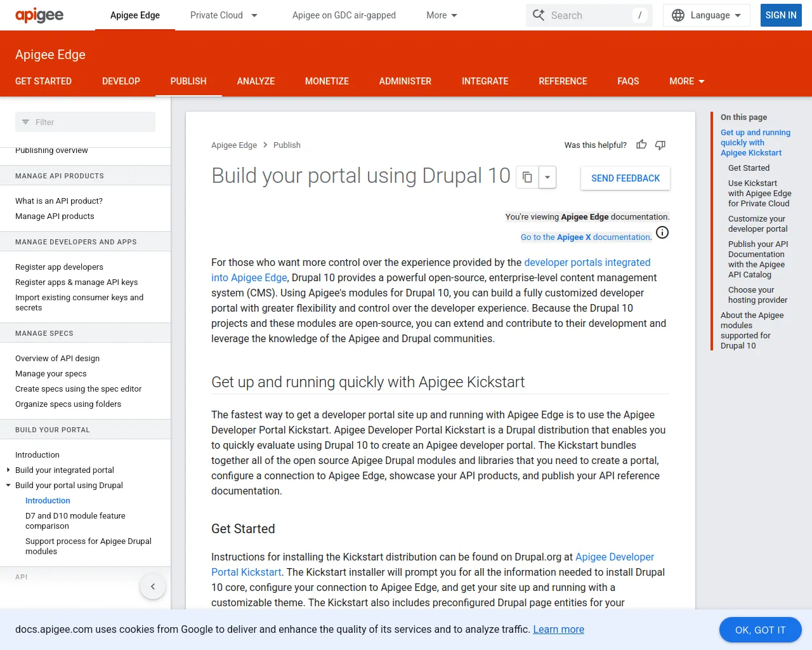Image resolution: width=812 pixels, height=650 pixels.
Task: Go to the REFERENCE tab
Action: point(563,81)
